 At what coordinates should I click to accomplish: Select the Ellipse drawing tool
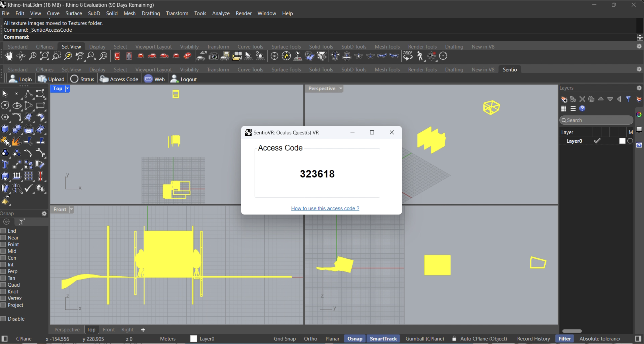pyautogui.click(x=17, y=105)
